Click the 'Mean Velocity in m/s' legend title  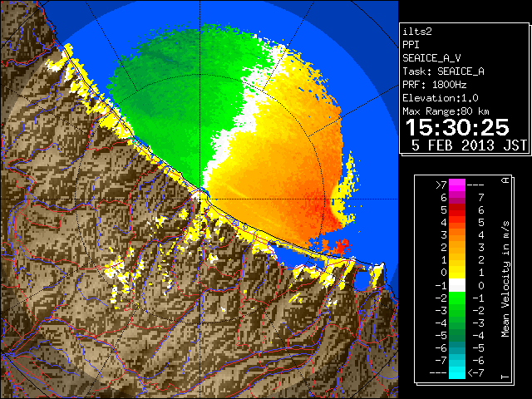click(x=505, y=278)
